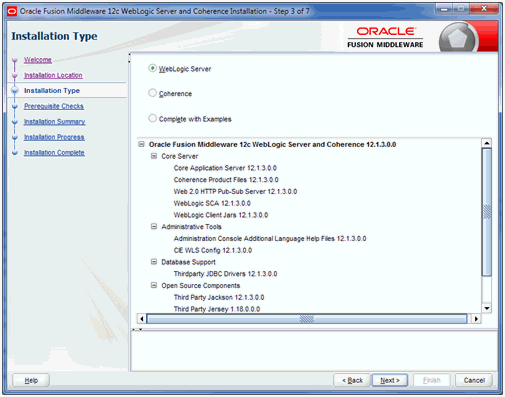Jump to Installation Progress step
Image resolution: width=505 pixels, height=397 pixels.
tap(54, 137)
